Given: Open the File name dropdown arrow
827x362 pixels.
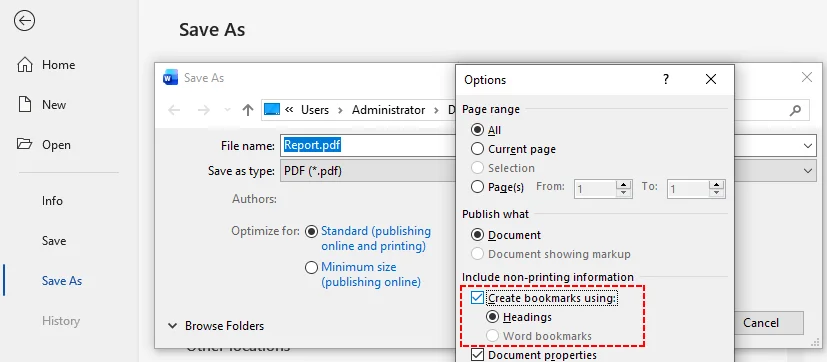Looking at the screenshot, I should click(808, 146).
